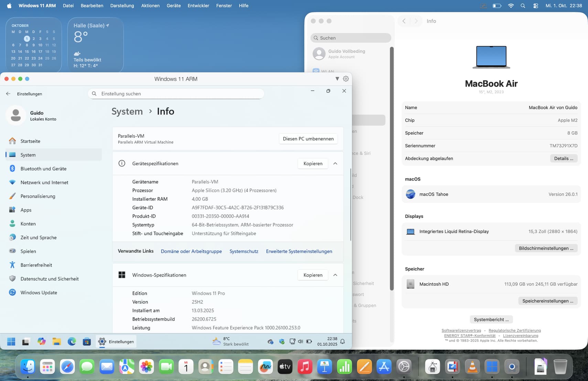588x381 pixels.
Task: Launch Safari from the macOS Dock
Action: [67, 367]
